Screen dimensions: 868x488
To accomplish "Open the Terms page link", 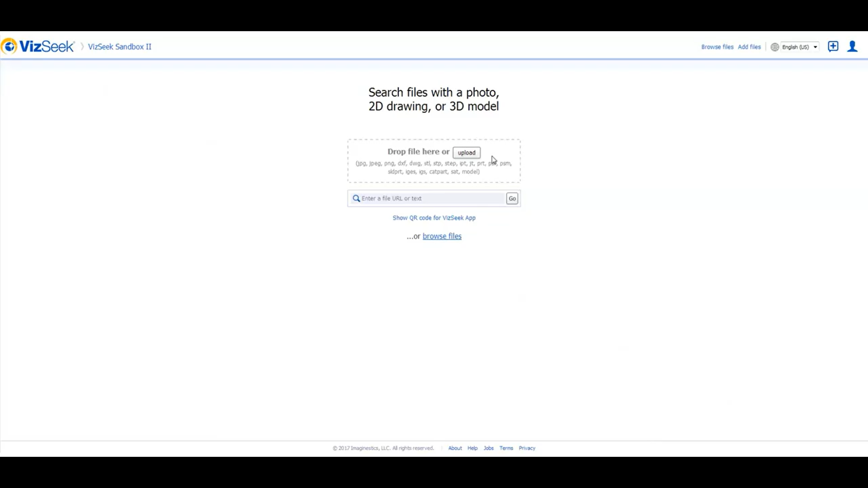I will pos(506,448).
